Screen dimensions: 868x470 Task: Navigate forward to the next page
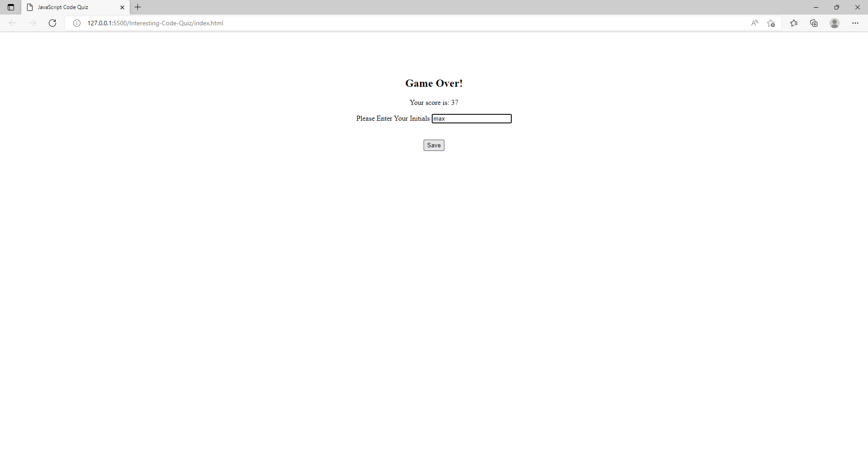click(x=33, y=23)
